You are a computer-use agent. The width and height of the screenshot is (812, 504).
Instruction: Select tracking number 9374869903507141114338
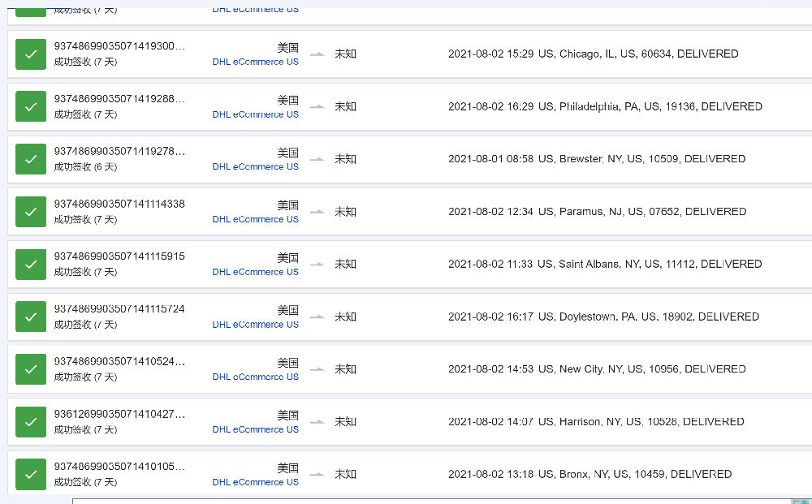click(119, 205)
